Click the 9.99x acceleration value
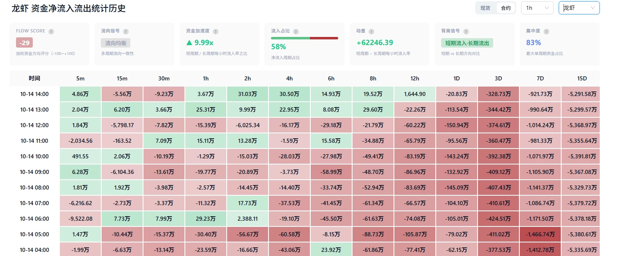644x256 pixels. (x=200, y=43)
